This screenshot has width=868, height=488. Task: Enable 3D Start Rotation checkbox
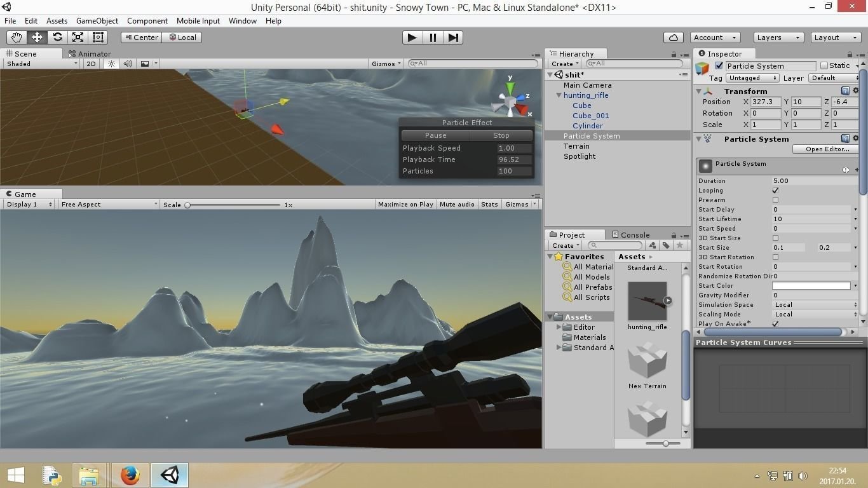775,257
